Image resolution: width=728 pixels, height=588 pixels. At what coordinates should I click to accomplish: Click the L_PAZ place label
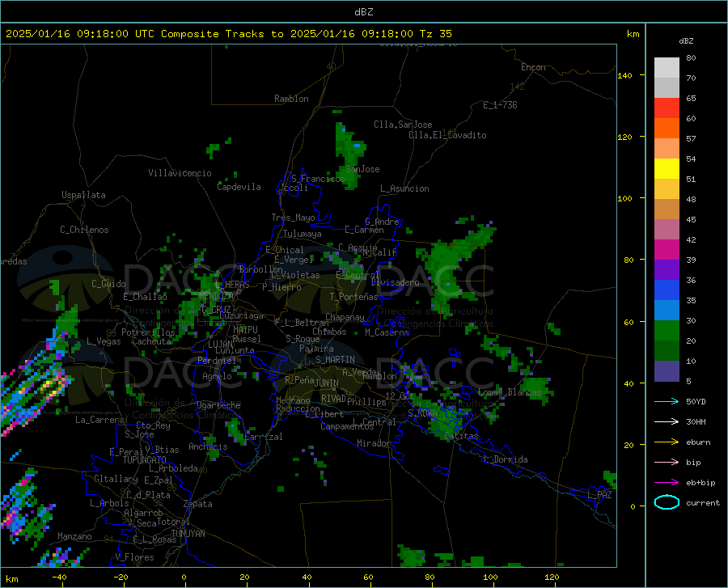(599, 495)
